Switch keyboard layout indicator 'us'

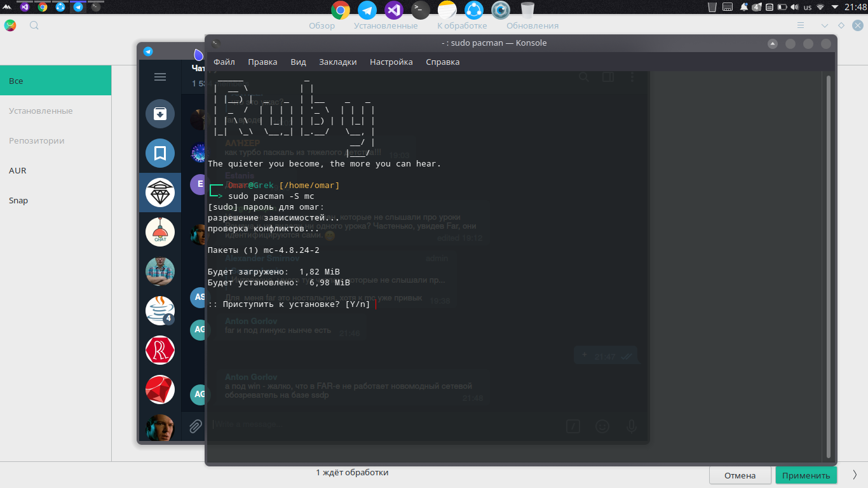tap(808, 7)
